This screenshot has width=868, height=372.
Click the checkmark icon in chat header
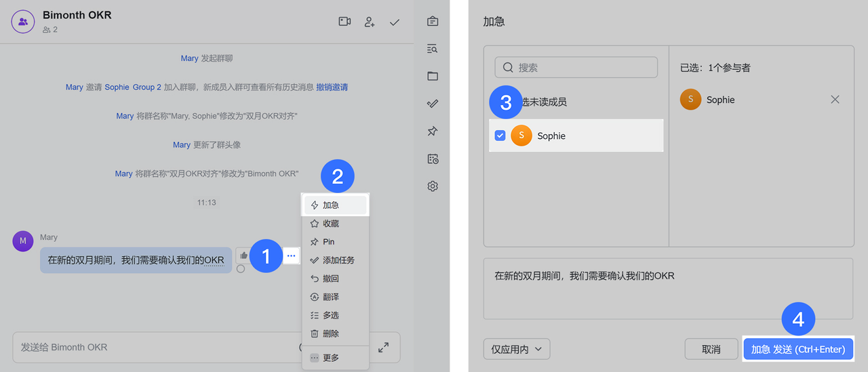pyautogui.click(x=395, y=22)
